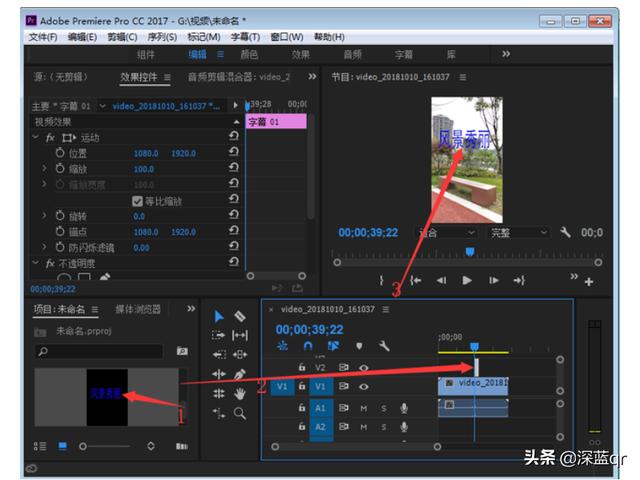This screenshot has height=480, width=640.
Task: Open the File (文件) menu
Action: click(43, 37)
